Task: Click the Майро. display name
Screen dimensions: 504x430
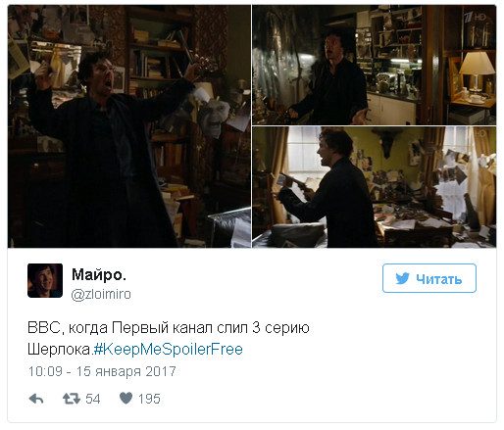Action: [x=99, y=274]
